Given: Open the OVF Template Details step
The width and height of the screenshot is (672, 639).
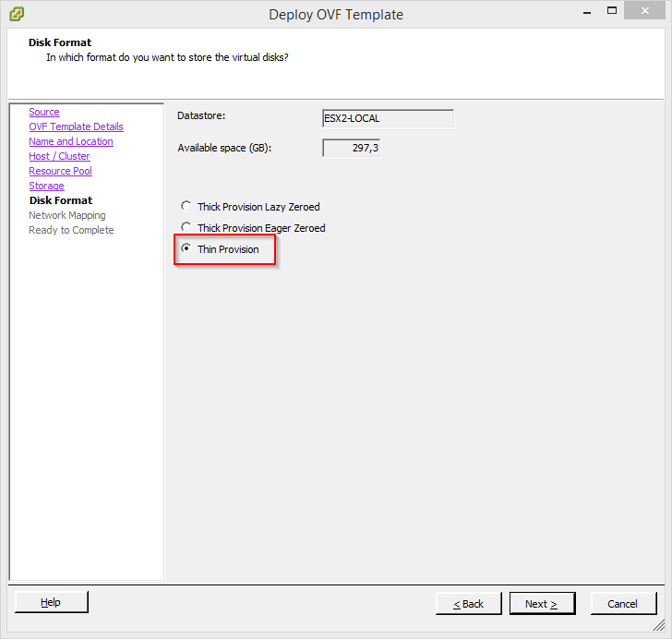Looking at the screenshot, I should (x=76, y=127).
